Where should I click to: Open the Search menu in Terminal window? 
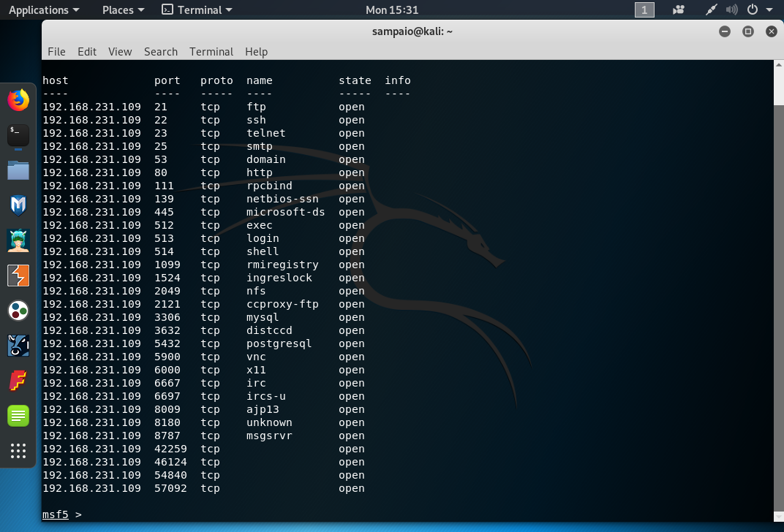coord(161,52)
